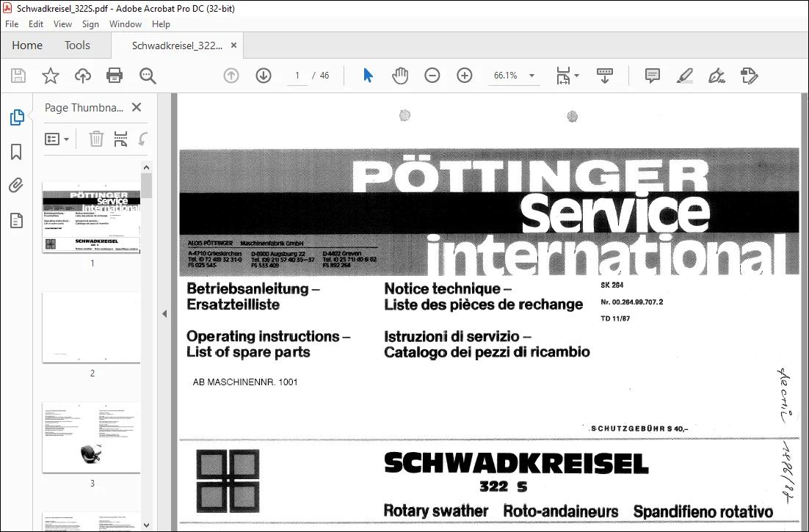Close the Schwadkreisel_322 document tab
The image size is (809, 532).
233,45
